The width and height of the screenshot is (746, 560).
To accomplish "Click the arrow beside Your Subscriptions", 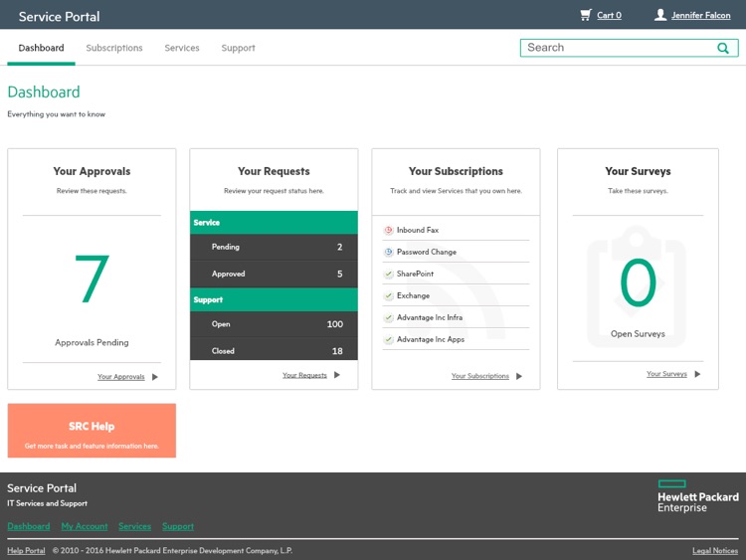I will 519,376.
